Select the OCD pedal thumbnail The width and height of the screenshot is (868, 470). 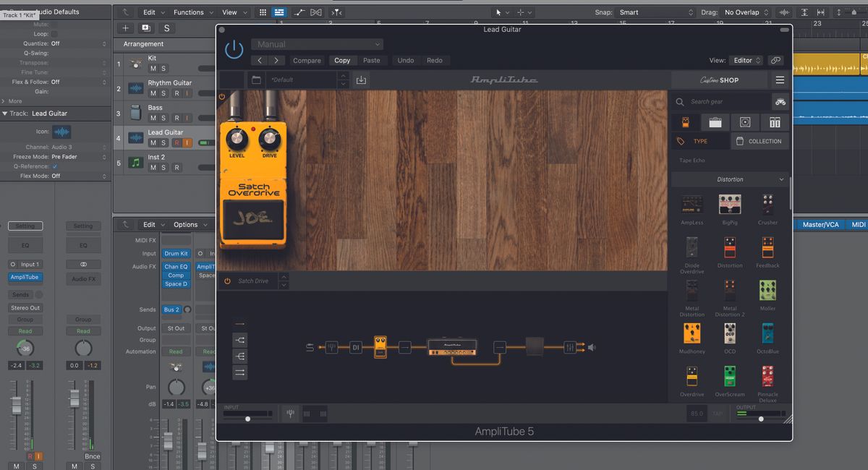[x=729, y=334]
